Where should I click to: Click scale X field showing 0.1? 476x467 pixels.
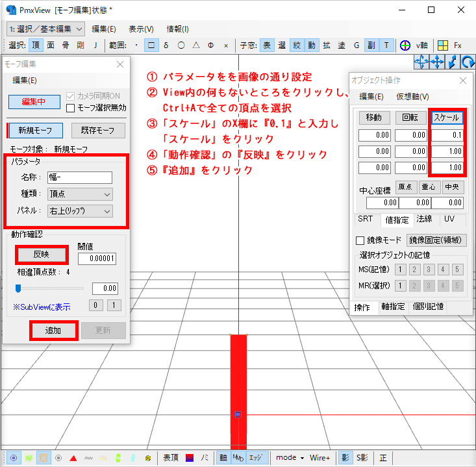447,136
